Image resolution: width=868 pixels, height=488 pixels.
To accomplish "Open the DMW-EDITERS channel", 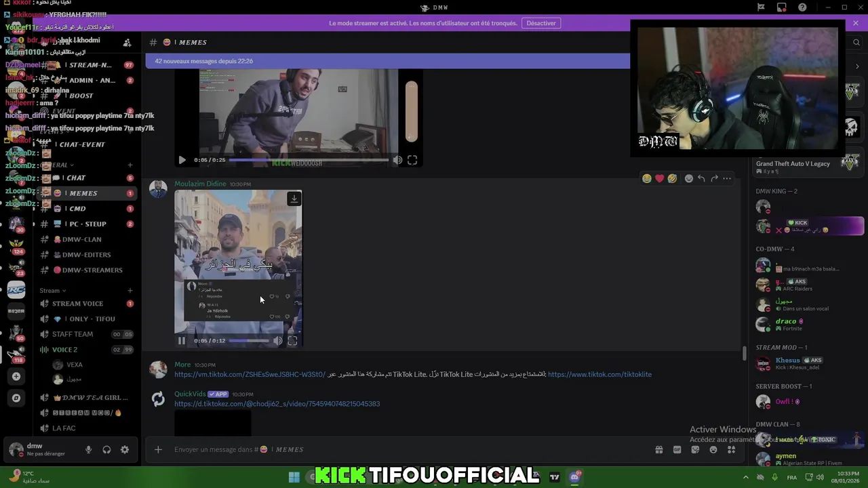I will [87, 255].
